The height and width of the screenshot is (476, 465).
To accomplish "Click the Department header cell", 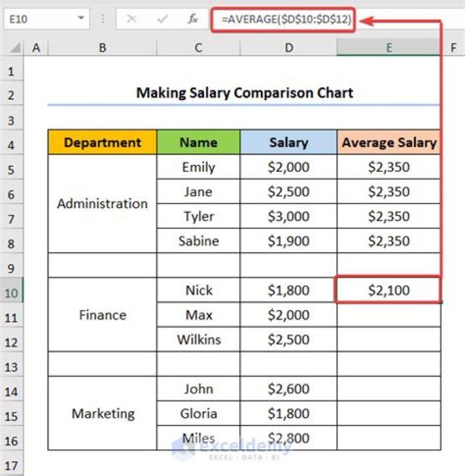I will tap(102, 143).
